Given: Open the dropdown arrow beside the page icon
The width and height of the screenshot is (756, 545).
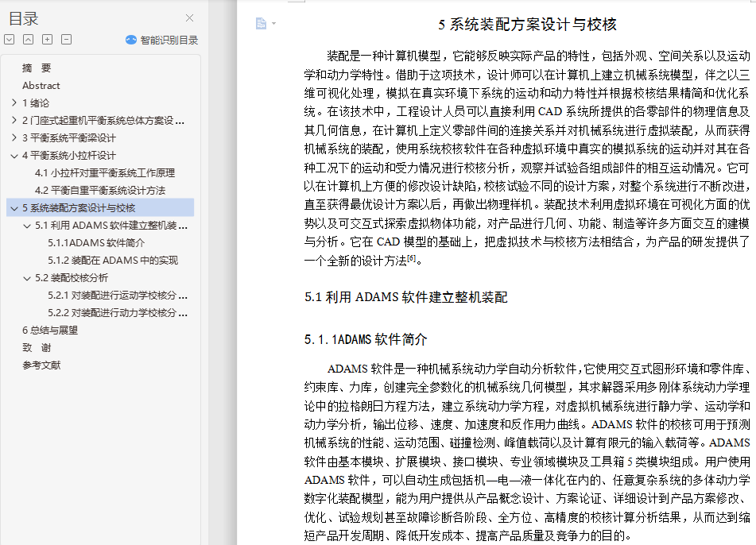Looking at the screenshot, I should [273, 23].
